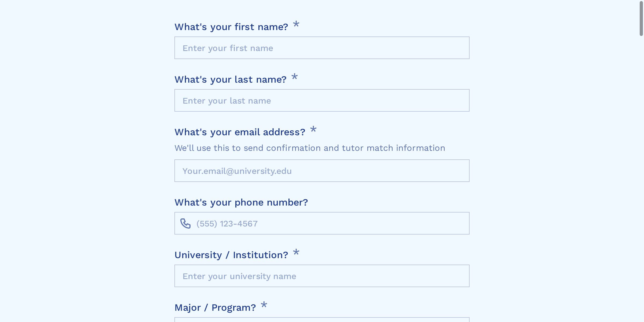The width and height of the screenshot is (644, 322).
Task: Click the required asterisk beside email address
Action: coord(313,130)
